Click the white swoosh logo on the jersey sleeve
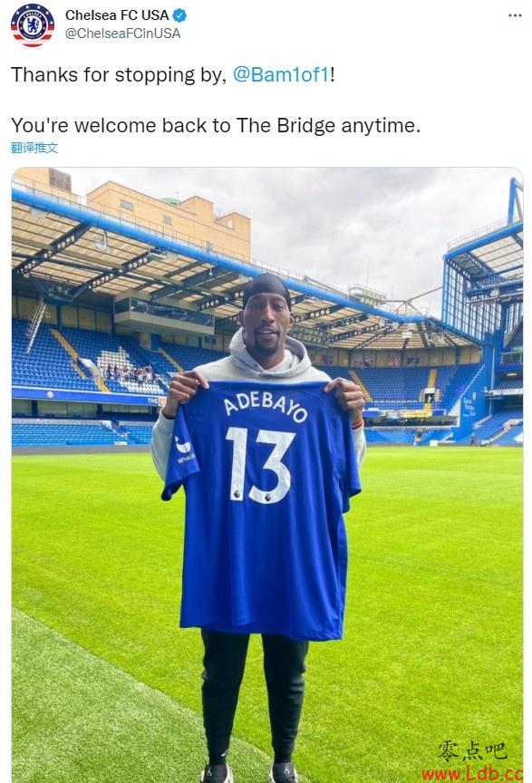532x783 pixels. pos(183,444)
